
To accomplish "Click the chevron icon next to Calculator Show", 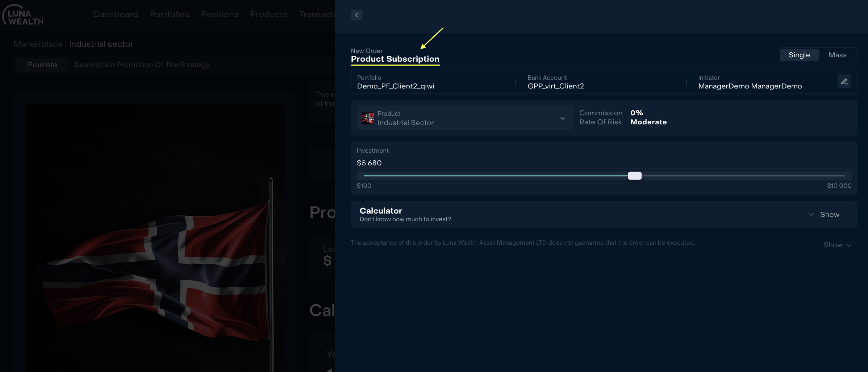I will (811, 215).
